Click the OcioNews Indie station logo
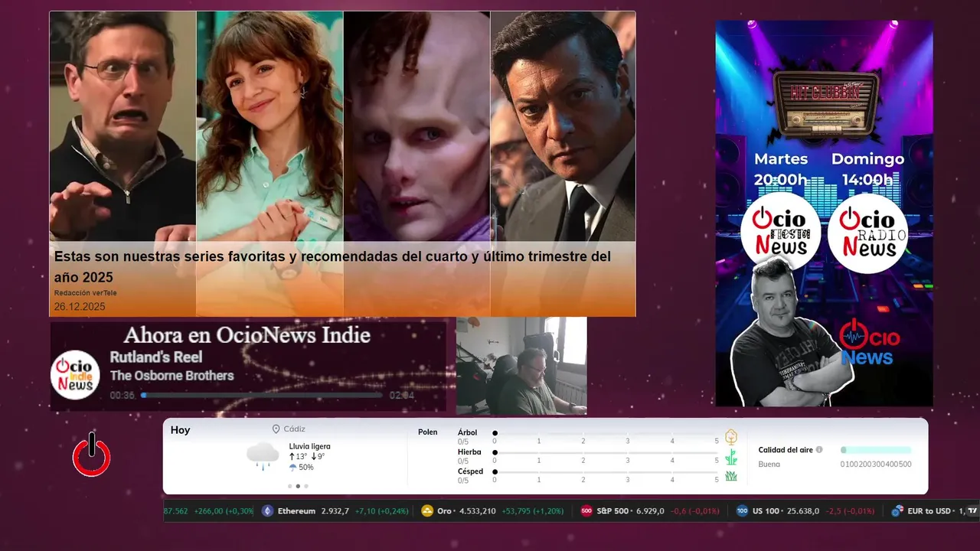Image resolution: width=980 pixels, height=551 pixels. point(75,375)
